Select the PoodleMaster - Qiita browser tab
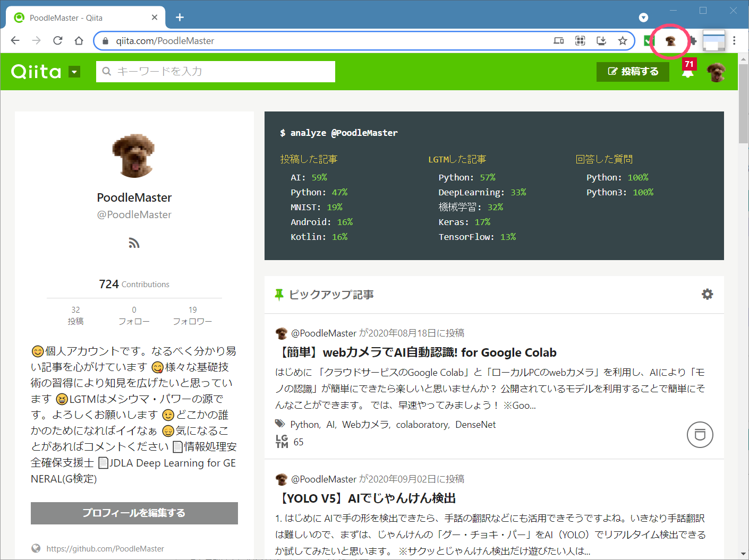 (x=80, y=17)
